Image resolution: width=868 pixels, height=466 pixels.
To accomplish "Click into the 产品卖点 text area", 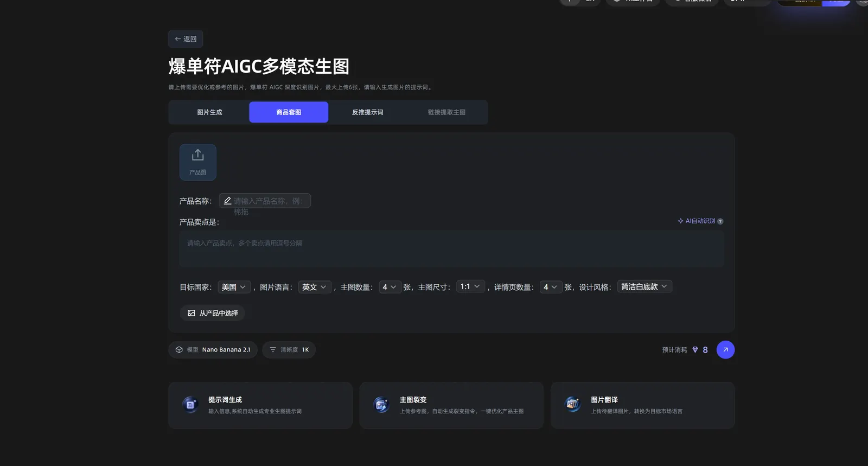I will click(x=451, y=248).
